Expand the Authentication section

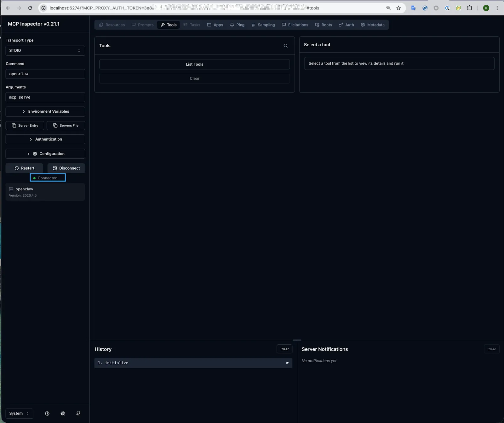45,139
